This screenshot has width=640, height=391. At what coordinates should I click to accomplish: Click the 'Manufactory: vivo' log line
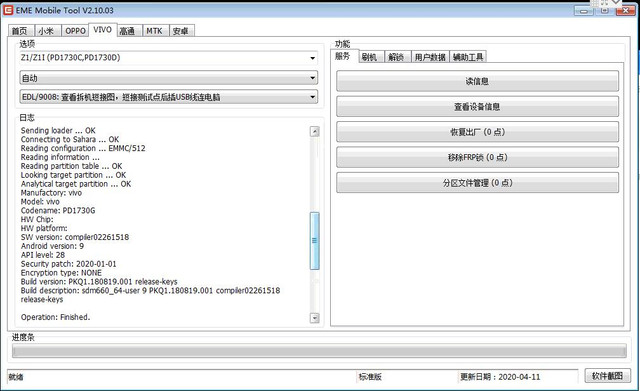point(51,193)
